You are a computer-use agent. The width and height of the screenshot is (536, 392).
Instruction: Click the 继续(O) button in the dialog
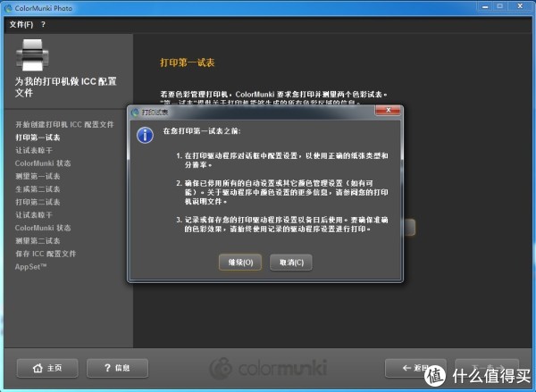pos(240,263)
